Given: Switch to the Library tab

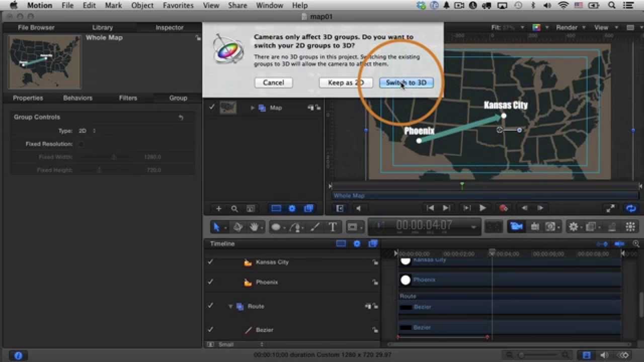Looking at the screenshot, I should click(x=103, y=28).
